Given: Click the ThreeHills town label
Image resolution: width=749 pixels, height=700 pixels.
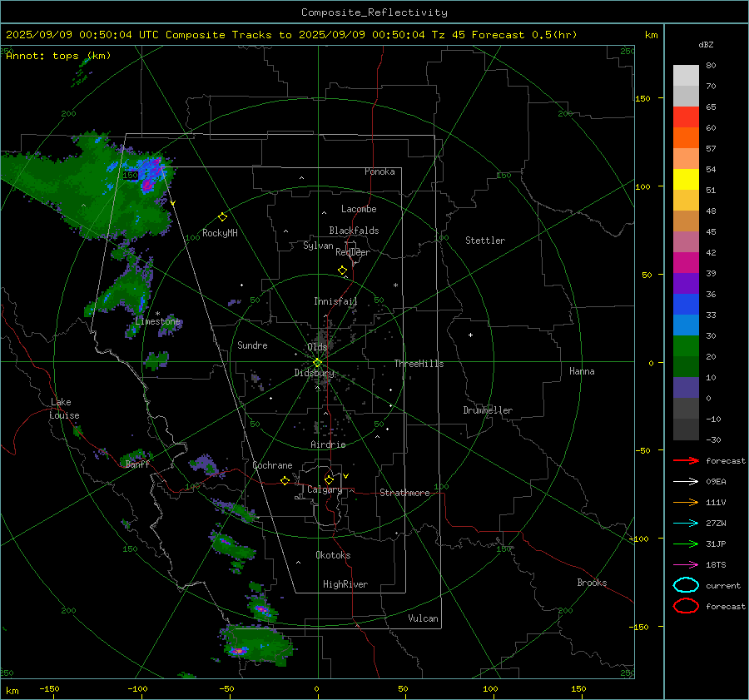Looking at the screenshot, I should click(x=419, y=364).
